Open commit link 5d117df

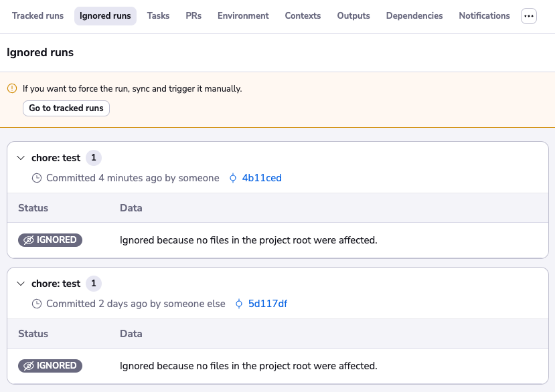(268, 304)
